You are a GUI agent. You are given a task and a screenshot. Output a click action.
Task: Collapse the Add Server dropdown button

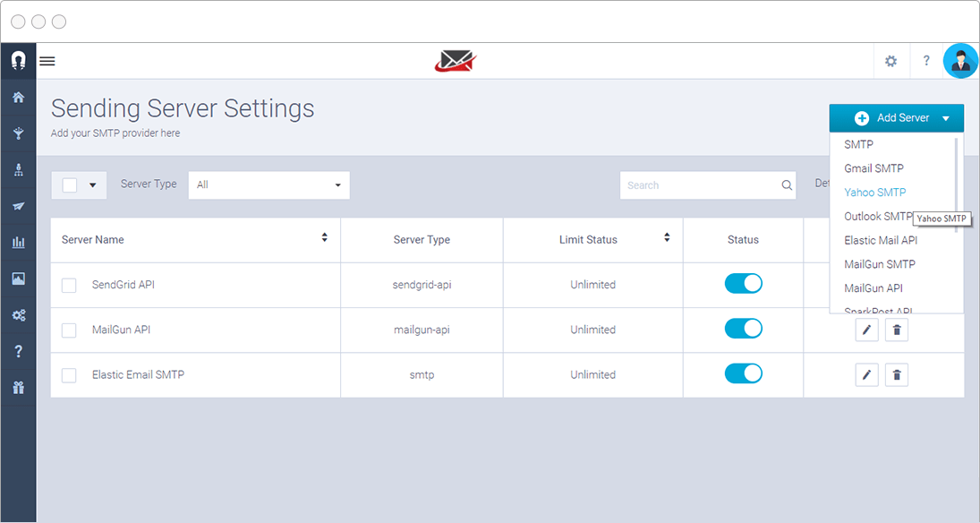[896, 117]
